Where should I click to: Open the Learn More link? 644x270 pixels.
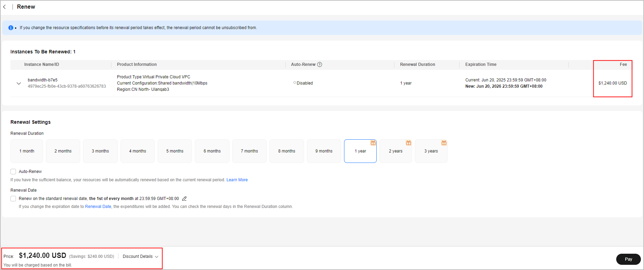tap(237, 180)
